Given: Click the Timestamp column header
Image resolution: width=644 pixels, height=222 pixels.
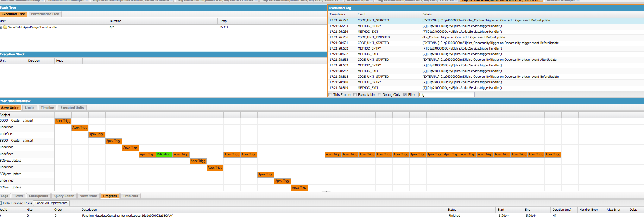Looking at the screenshot, I should pyautogui.click(x=342, y=14).
